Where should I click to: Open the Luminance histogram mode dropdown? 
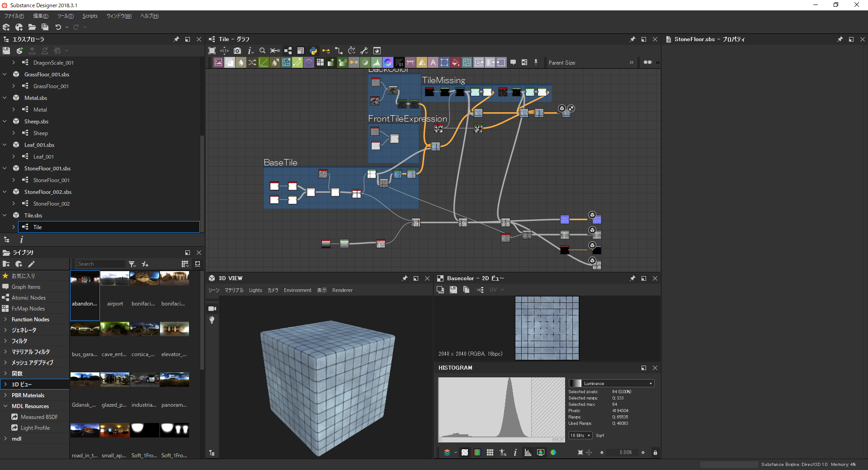point(611,383)
